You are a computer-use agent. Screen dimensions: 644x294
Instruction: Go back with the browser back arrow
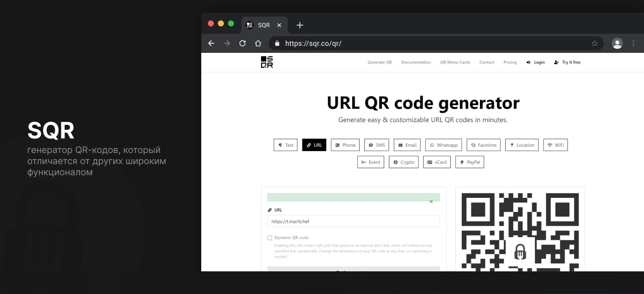[211, 43]
